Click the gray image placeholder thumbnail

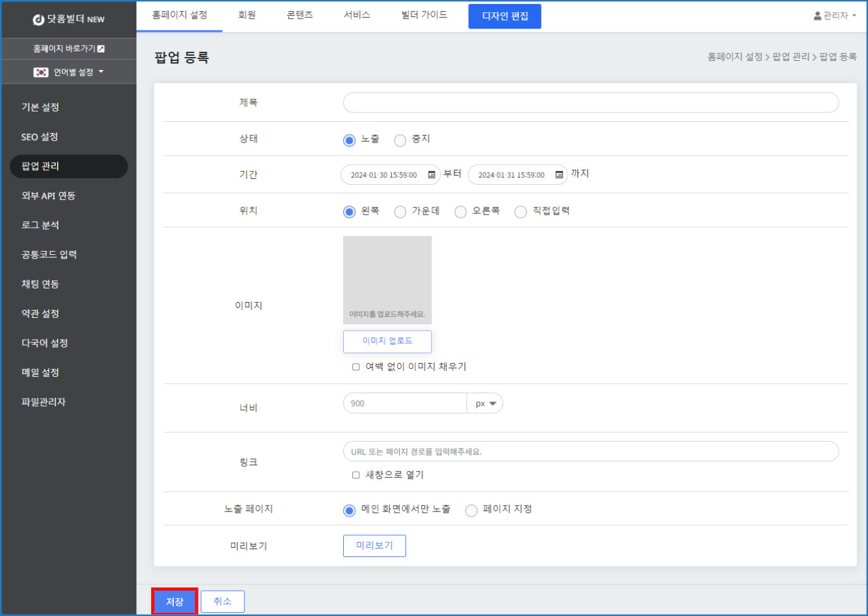pos(387,279)
